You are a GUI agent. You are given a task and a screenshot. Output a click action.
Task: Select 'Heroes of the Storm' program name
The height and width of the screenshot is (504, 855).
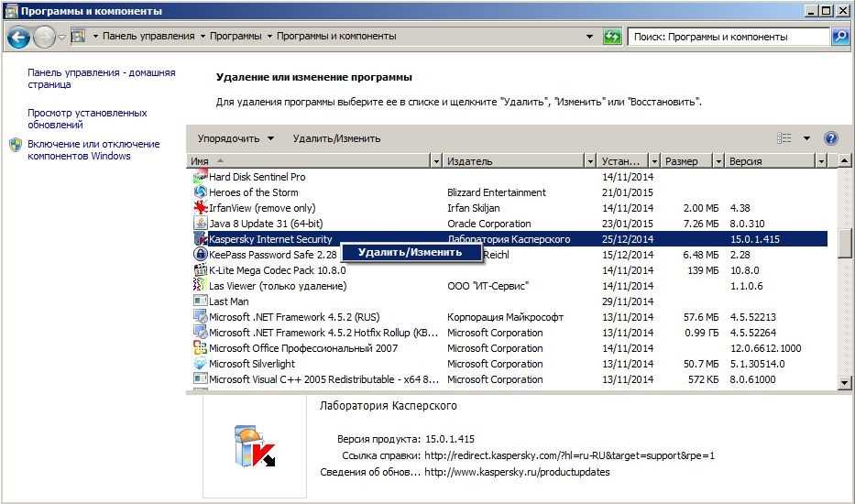[254, 192]
